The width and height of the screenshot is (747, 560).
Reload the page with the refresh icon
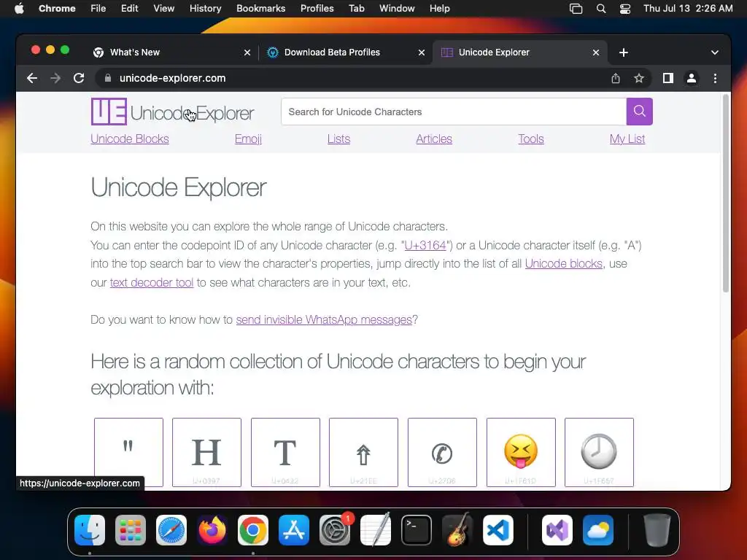(x=79, y=78)
